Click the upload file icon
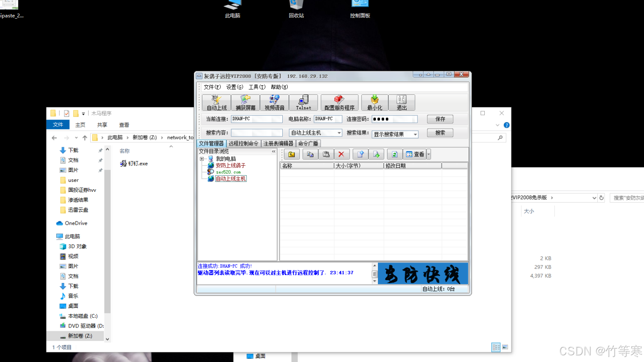The height and width of the screenshot is (362, 644). 360,154
